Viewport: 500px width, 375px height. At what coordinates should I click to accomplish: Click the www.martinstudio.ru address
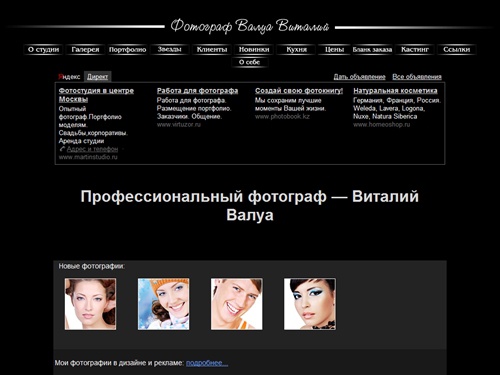click(88, 157)
